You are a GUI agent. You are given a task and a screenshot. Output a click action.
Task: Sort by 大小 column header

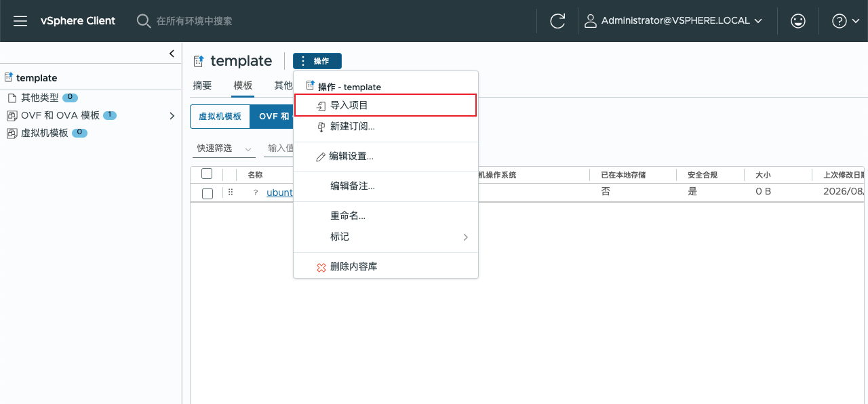(x=763, y=175)
